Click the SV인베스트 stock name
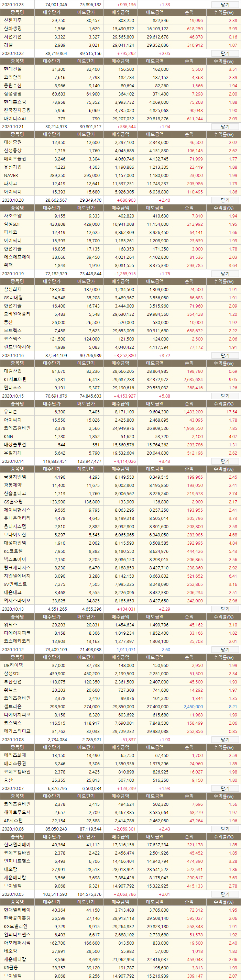This screenshot has height=980, width=241. point(15,584)
